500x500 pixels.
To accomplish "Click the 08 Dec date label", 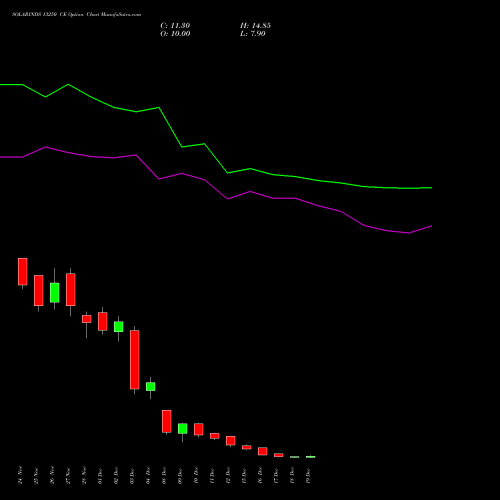I will click(x=164, y=475).
